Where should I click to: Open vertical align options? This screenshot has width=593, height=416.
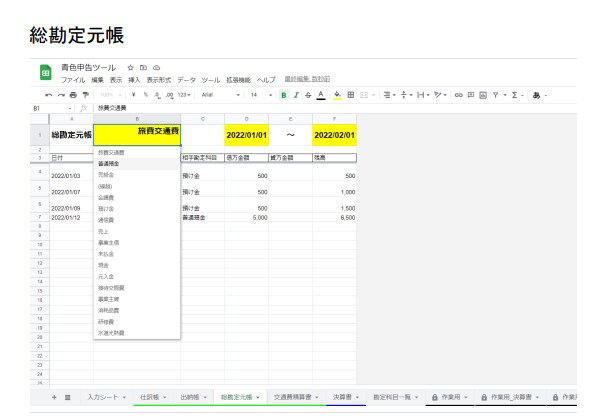(406, 95)
